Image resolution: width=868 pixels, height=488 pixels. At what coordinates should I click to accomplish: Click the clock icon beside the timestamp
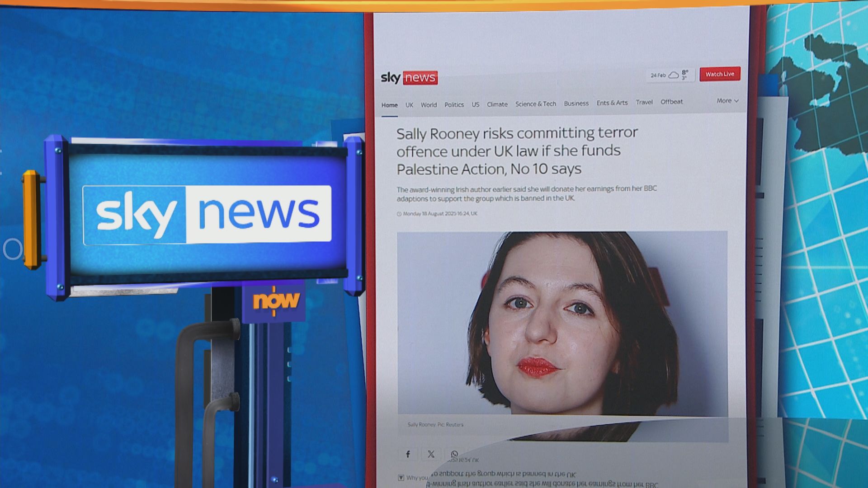pos(399,214)
